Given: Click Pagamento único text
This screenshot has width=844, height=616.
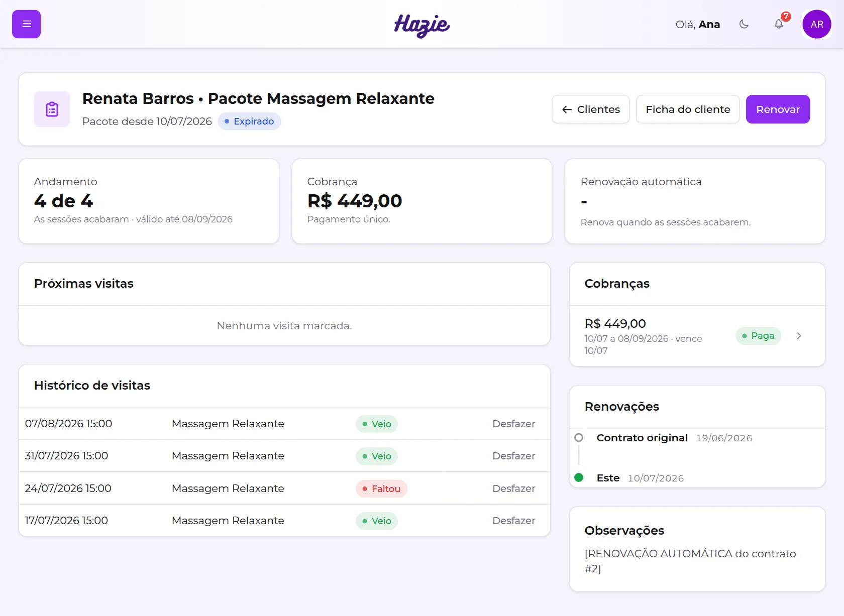Looking at the screenshot, I should point(349,219).
